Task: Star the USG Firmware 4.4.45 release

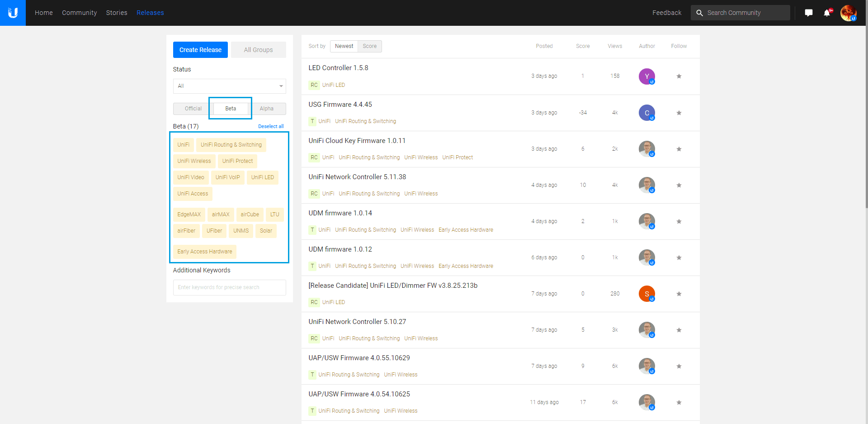Action: point(679,113)
